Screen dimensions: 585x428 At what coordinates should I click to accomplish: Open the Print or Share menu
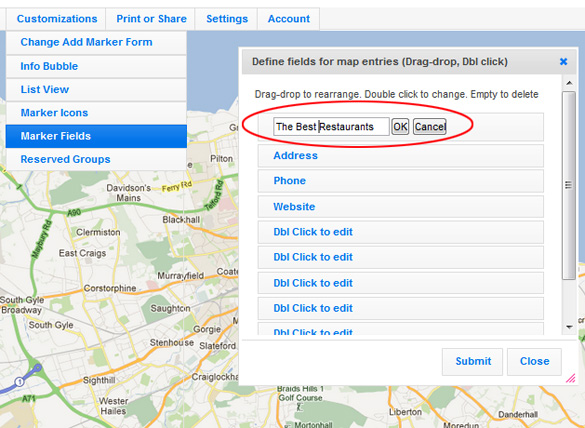151,19
